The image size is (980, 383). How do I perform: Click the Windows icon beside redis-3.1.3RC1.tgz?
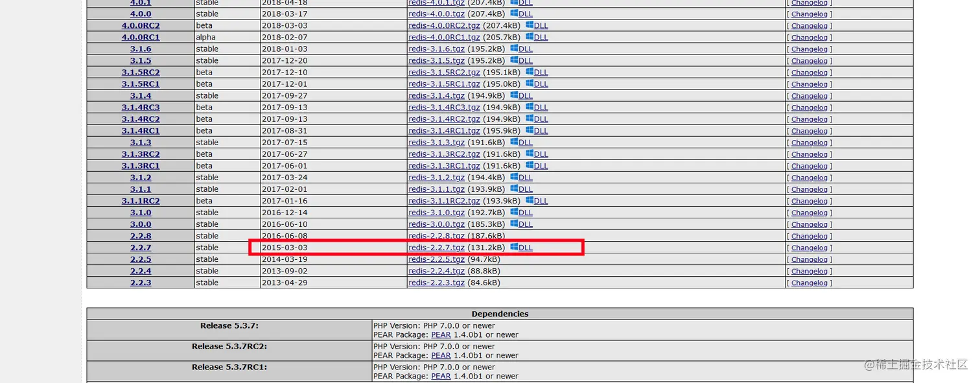click(530, 165)
